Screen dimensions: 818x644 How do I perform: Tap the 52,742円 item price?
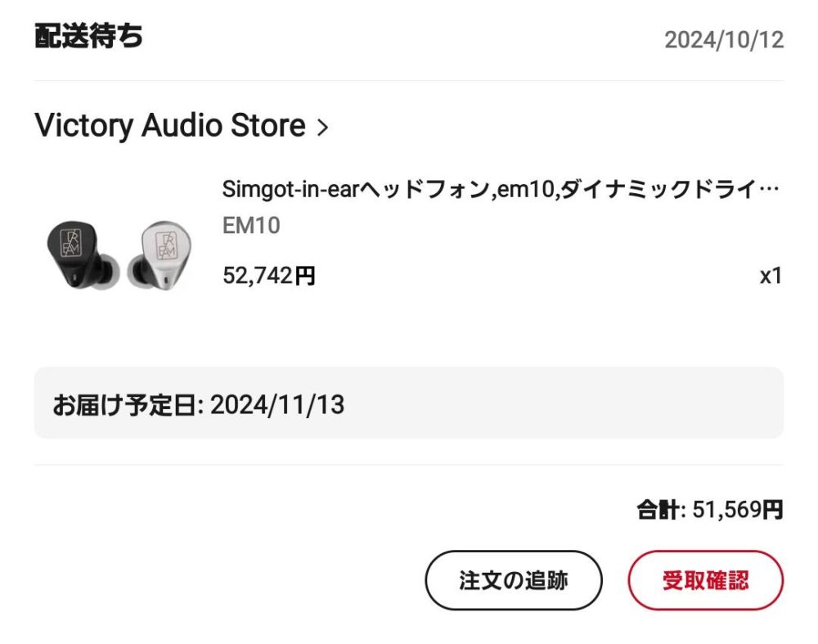(268, 275)
